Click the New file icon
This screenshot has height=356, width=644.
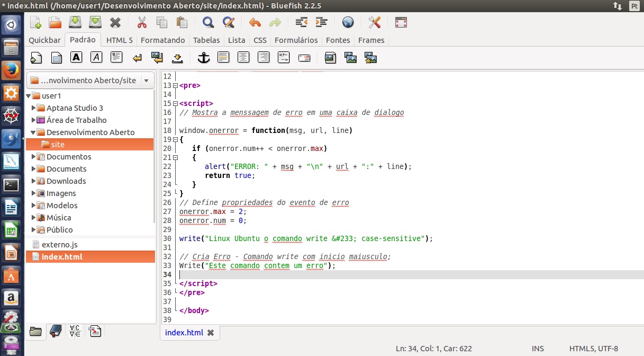click(35, 22)
